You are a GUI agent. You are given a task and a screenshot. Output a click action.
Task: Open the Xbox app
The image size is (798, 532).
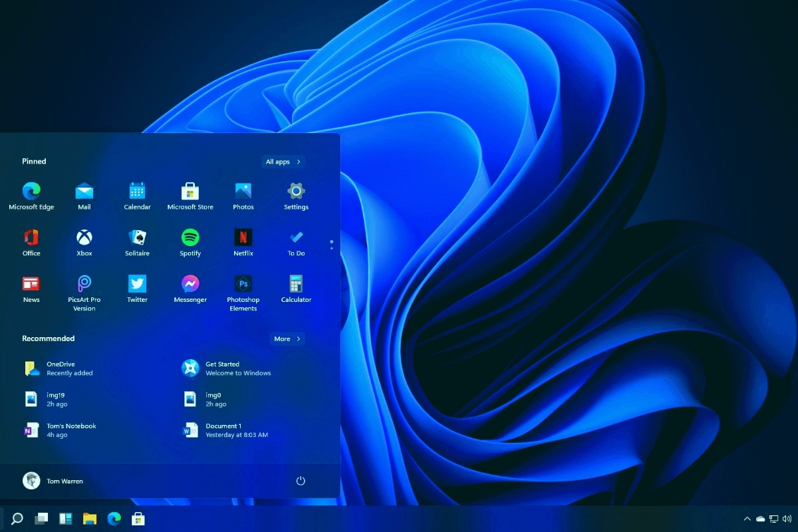pyautogui.click(x=84, y=237)
